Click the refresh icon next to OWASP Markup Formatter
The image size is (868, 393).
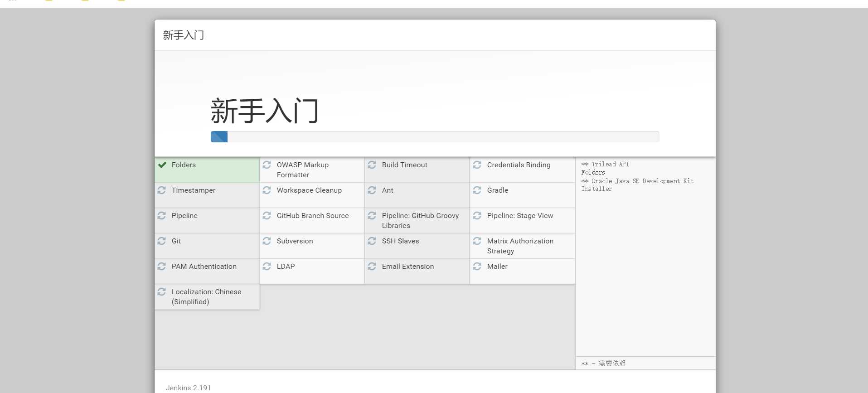(x=267, y=165)
